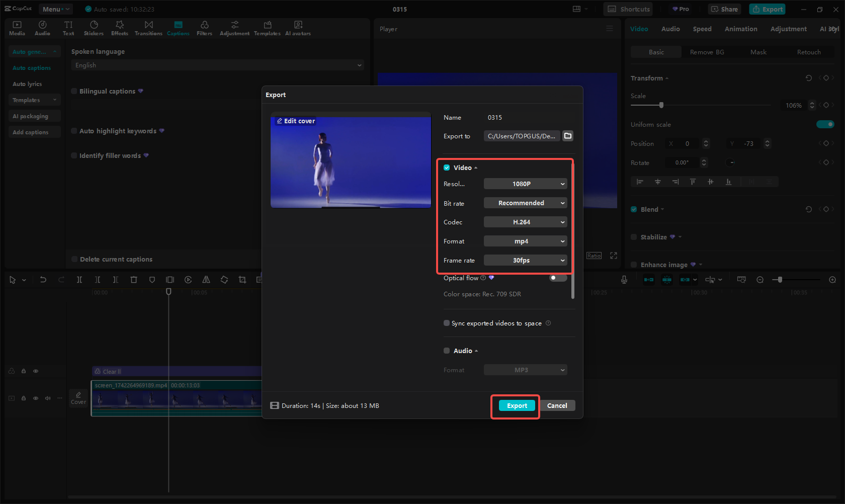The image size is (845, 504).
Task: Open the AI avatars panel
Action: click(x=298, y=28)
